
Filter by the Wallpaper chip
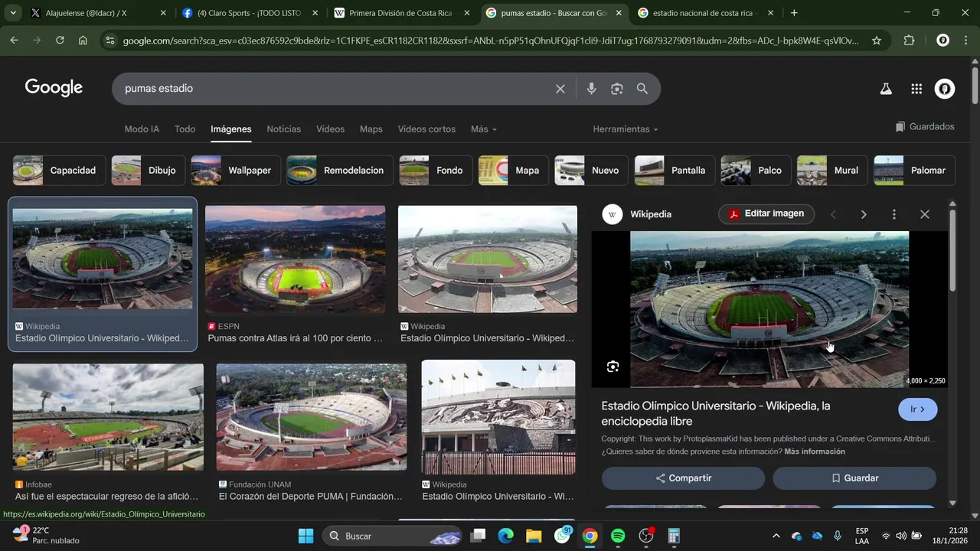(237, 171)
